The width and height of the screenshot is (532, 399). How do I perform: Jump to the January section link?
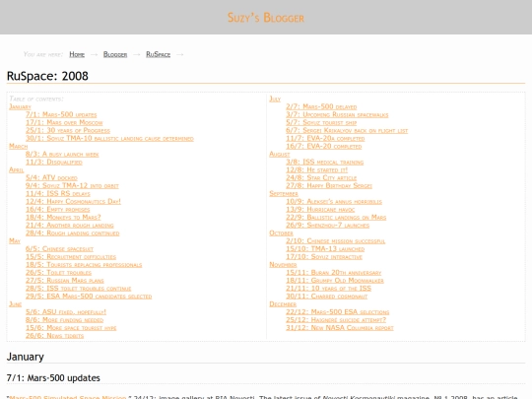(20, 106)
